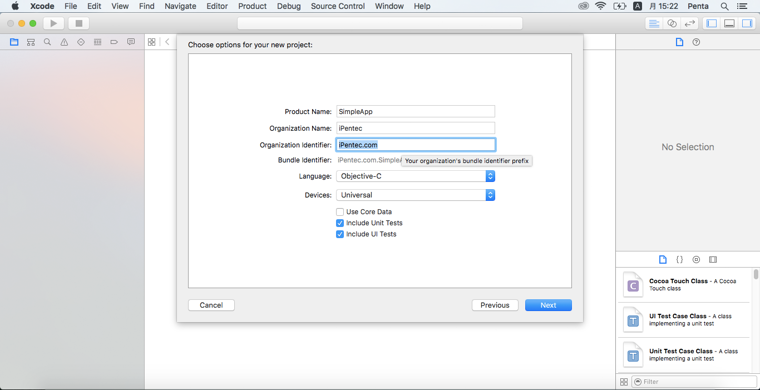Click the Wi-Fi status icon

point(601,6)
